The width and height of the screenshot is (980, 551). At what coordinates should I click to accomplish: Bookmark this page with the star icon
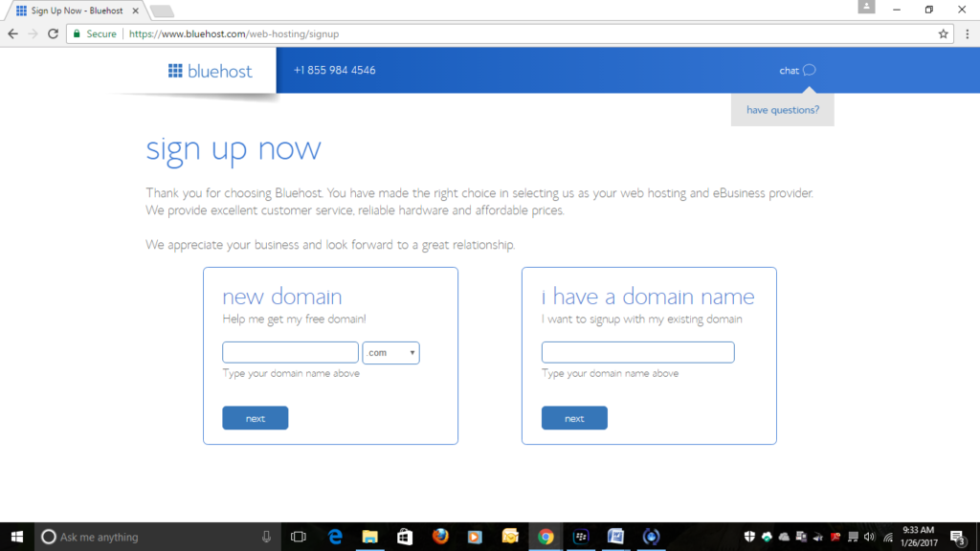tap(943, 33)
